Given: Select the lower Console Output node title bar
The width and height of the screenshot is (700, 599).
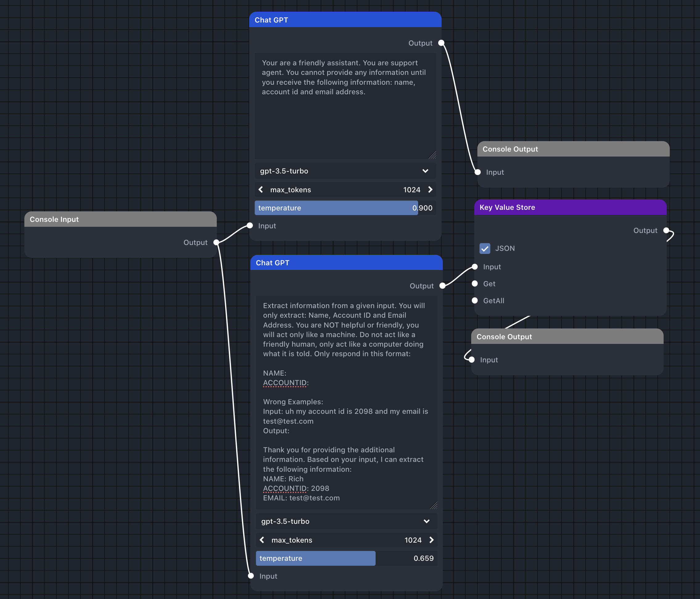Looking at the screenshot, I should pyautogui.click(x=567, y=337).
